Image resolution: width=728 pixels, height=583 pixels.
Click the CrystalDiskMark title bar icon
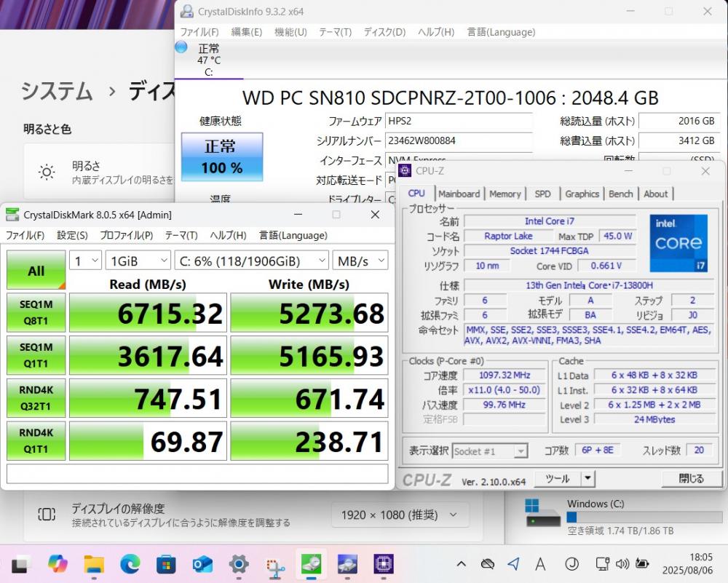click(12, 215)
